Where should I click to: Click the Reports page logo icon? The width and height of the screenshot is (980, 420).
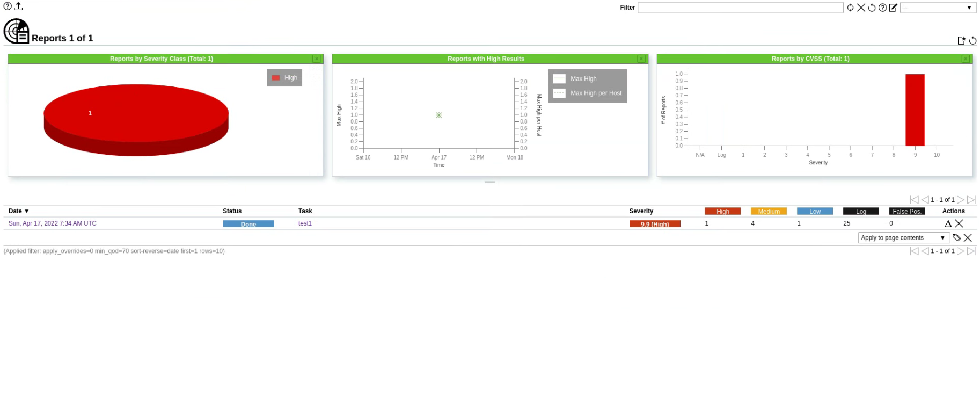(17, 31)
